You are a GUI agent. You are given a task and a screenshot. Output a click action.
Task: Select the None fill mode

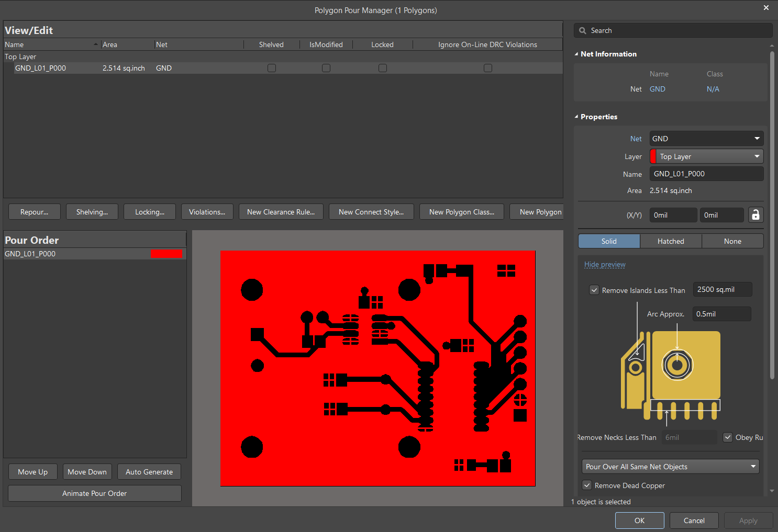coord(732,241)
